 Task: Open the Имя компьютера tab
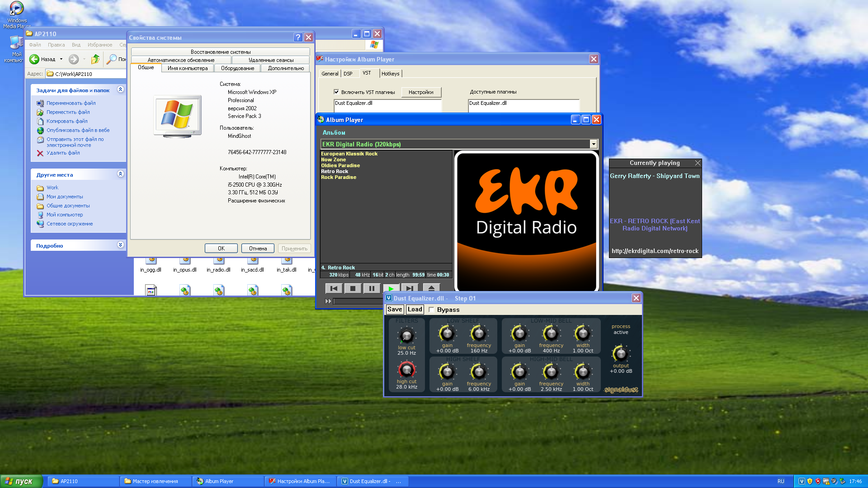pyautogui.click(x=188, y=68)
